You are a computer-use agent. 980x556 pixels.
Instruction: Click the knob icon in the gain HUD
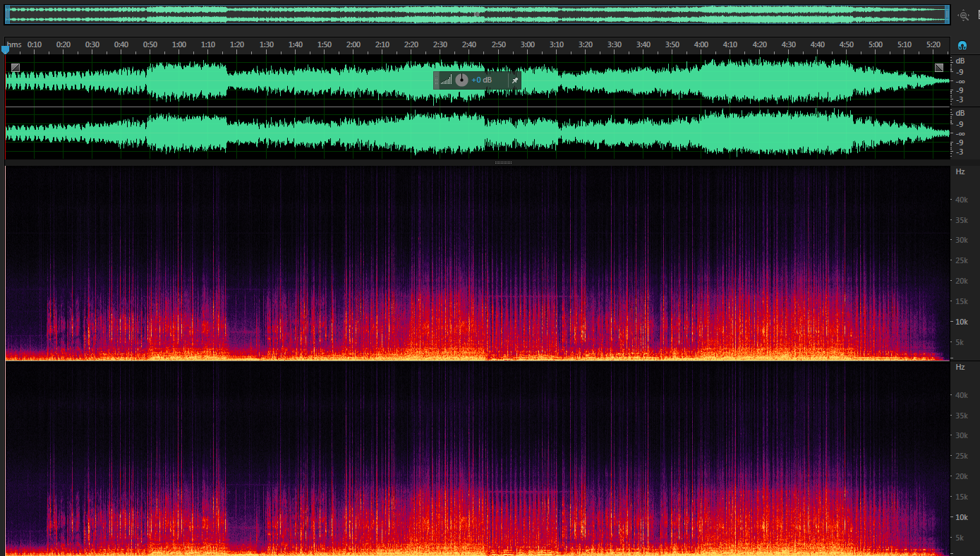click(x=461, y=80)
